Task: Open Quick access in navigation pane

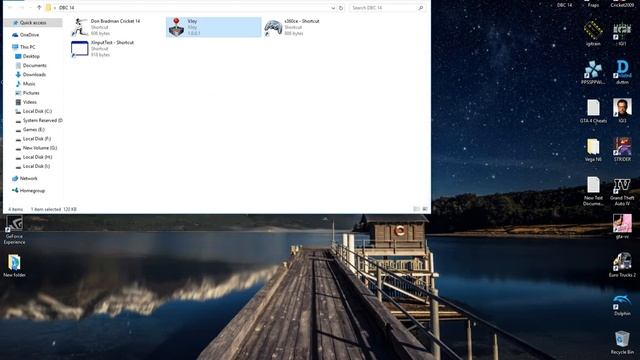Action: pyautogui.click(x=33, y=23)
